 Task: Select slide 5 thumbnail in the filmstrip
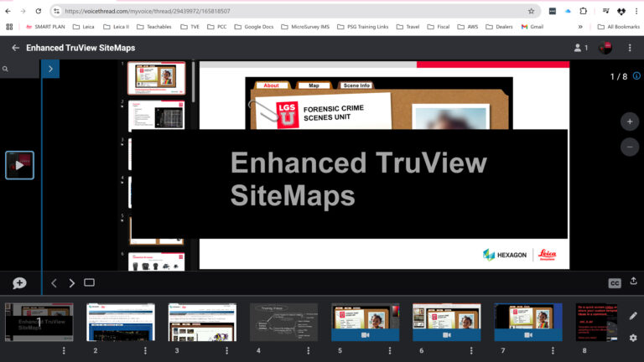[365, 322]
